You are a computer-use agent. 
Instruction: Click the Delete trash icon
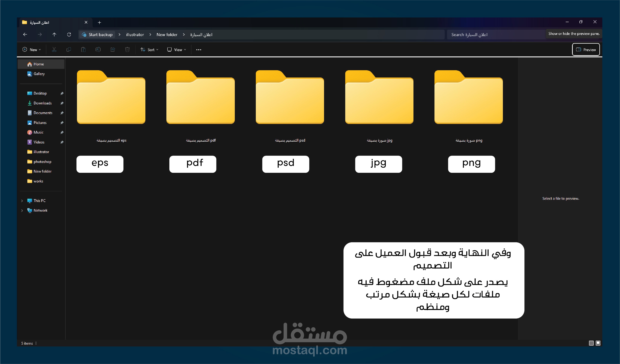tap(127, 50)
